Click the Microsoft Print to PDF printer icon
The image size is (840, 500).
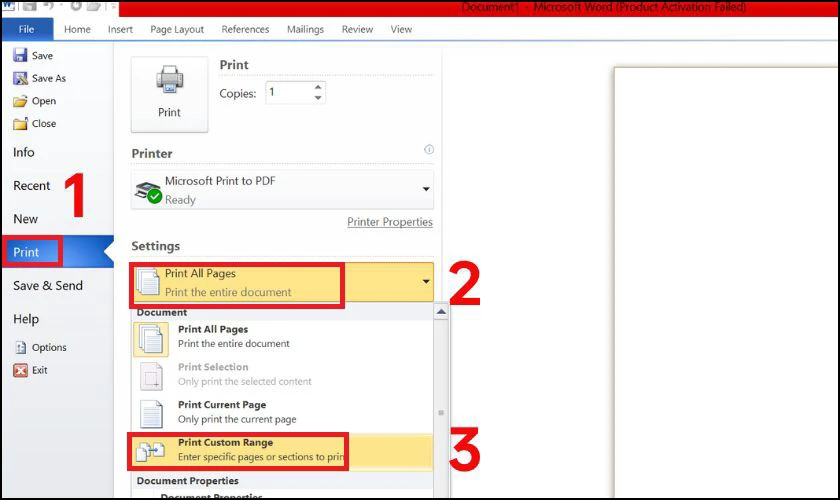(148, 192)
